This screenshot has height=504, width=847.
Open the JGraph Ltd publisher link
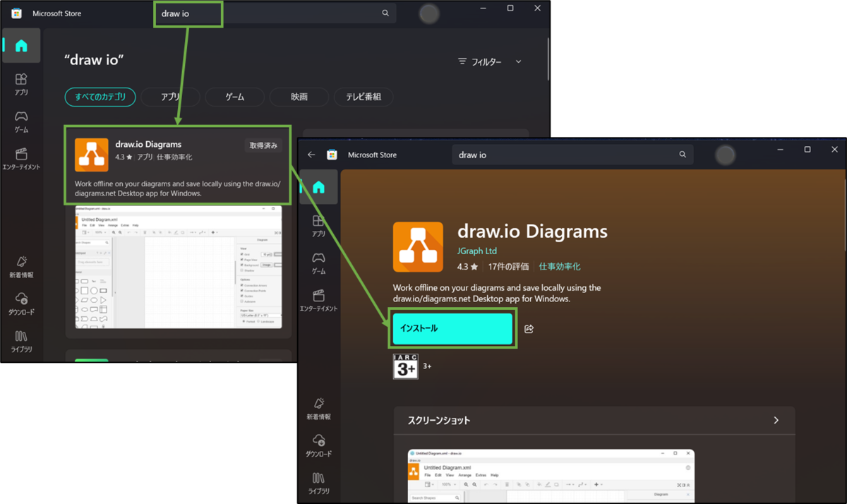478,251
